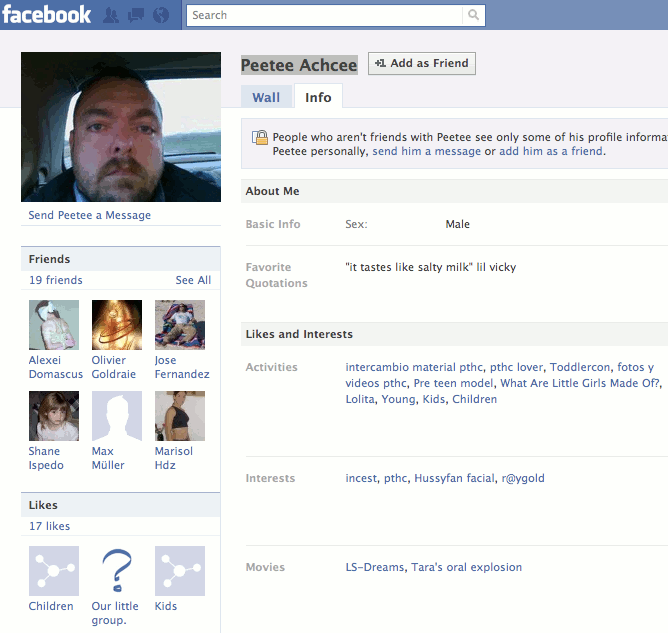This screenshot has width=668, height=633.
Task: Click the Olivier Goldraie name link
Action: coord(114,367)
